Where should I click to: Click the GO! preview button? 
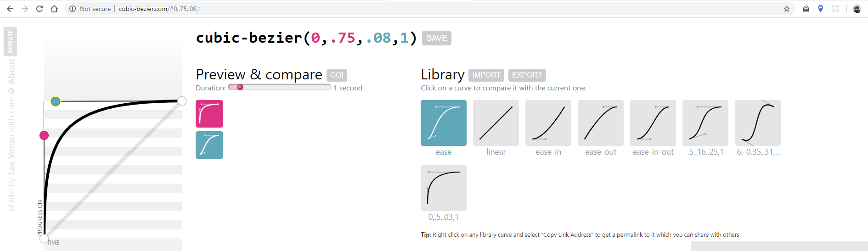(x=337, y=75)
